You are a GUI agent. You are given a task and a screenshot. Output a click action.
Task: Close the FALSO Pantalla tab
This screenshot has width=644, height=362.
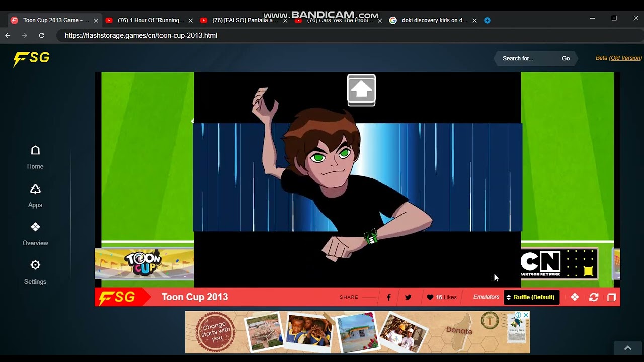[285, 21]
